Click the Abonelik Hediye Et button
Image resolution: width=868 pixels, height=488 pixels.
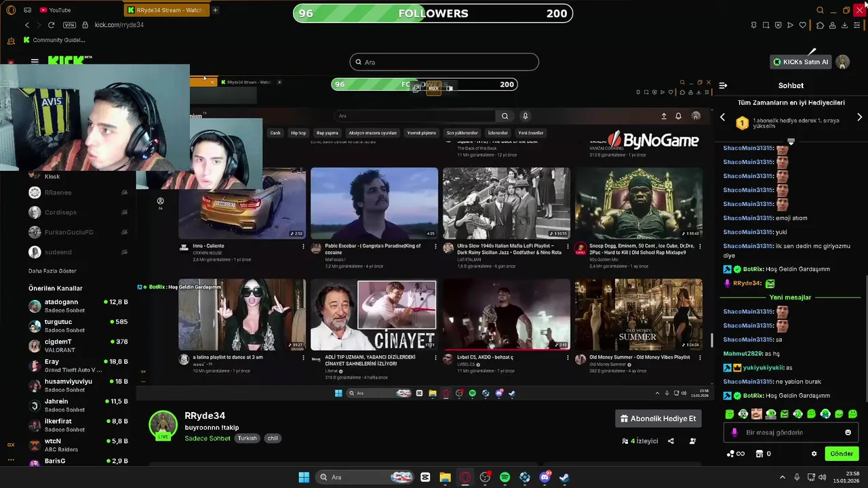(x=658, y=419)
